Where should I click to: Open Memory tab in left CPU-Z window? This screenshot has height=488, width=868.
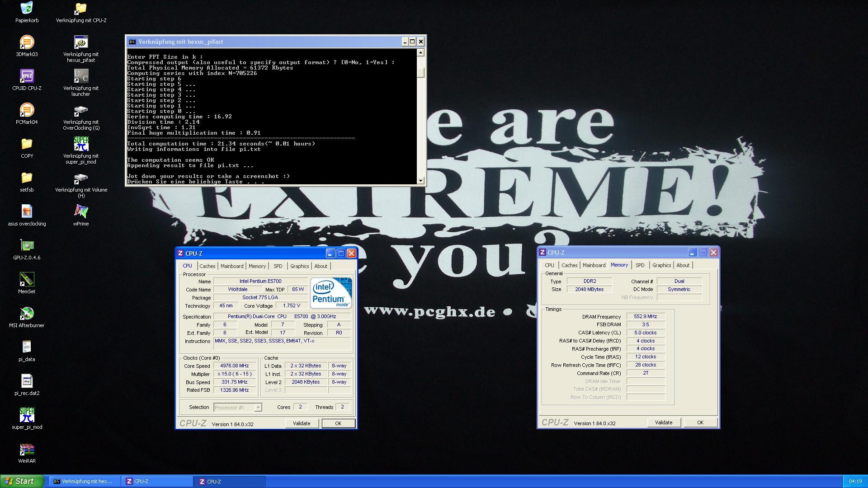click(x=257, y=266)
